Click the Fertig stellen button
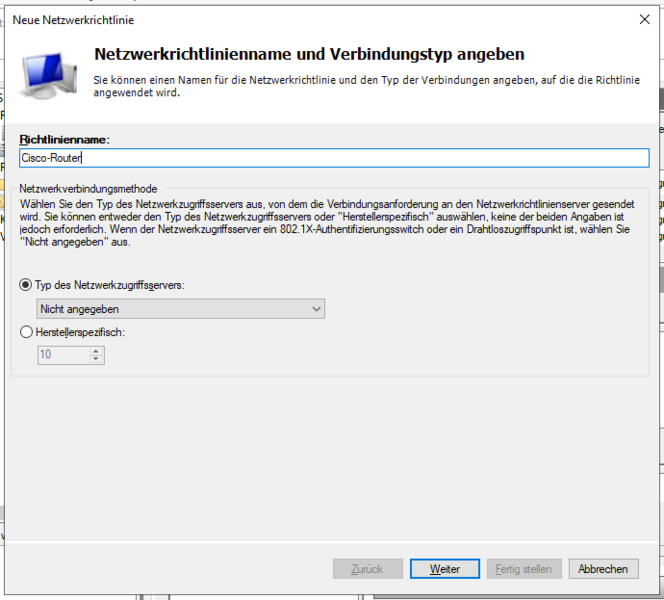Viewport: 664px width, 600px height. tap(524, 569)
